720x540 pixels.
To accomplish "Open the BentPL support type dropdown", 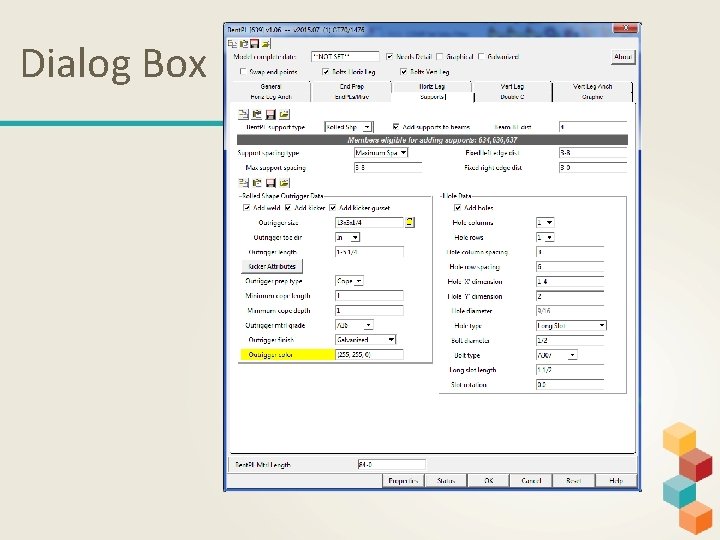I will [367, 127].
